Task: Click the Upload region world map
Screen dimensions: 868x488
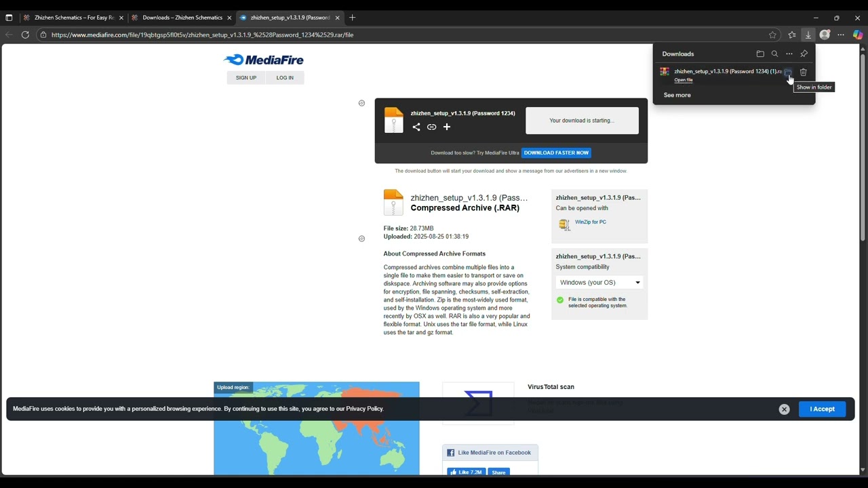Action: (317, 428)
